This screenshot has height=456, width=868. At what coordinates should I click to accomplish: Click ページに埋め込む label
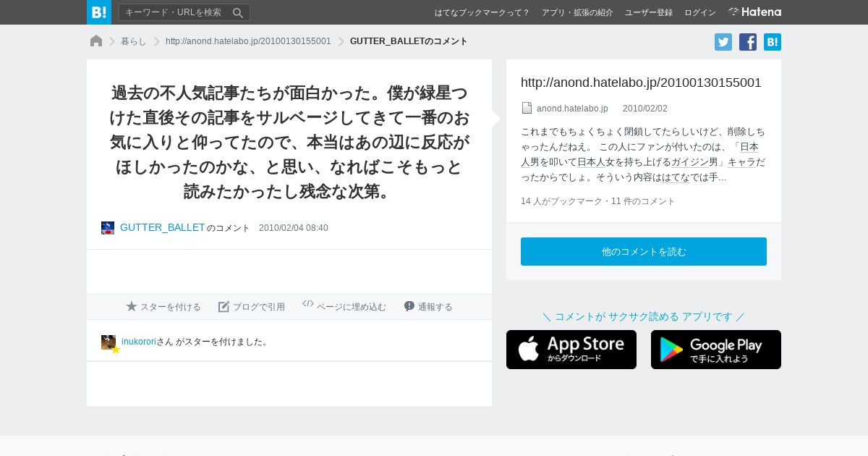coord(352,307)
